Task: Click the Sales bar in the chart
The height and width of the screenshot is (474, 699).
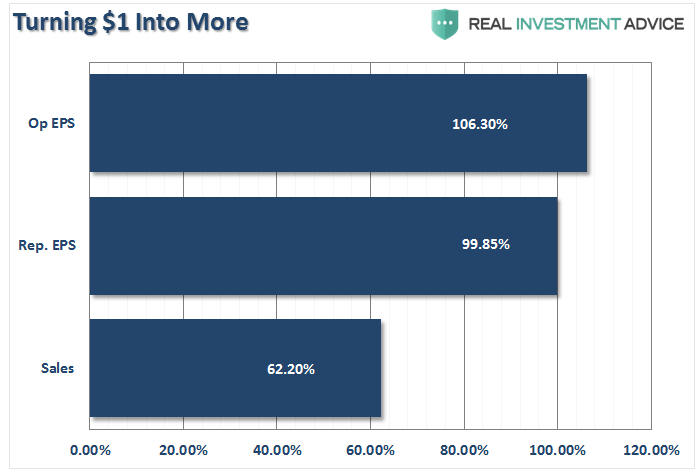Action: pos(235,368)
